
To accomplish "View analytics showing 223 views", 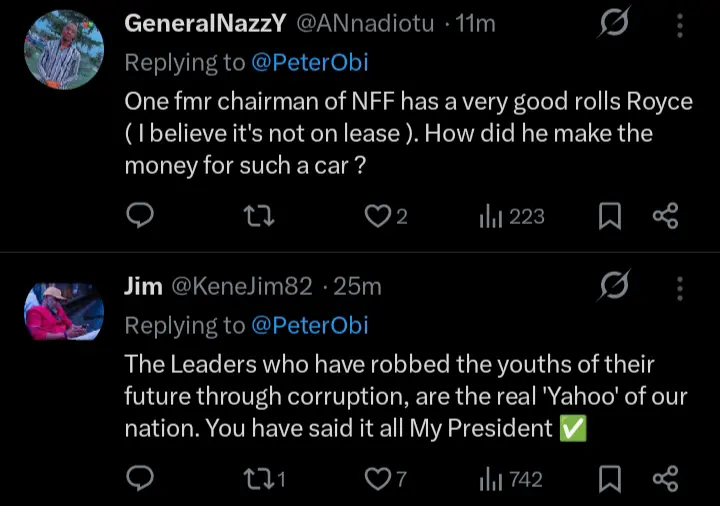I will pyautogui.click(x=512, y=215).
